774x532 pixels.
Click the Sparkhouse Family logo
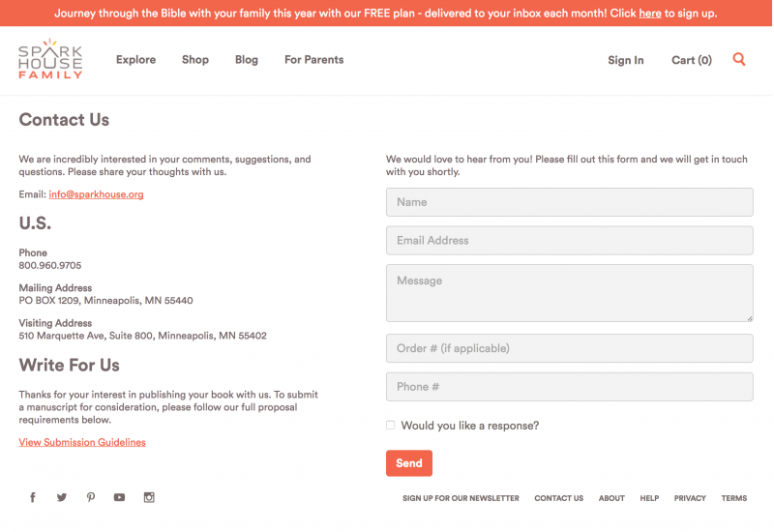[50, 59]
